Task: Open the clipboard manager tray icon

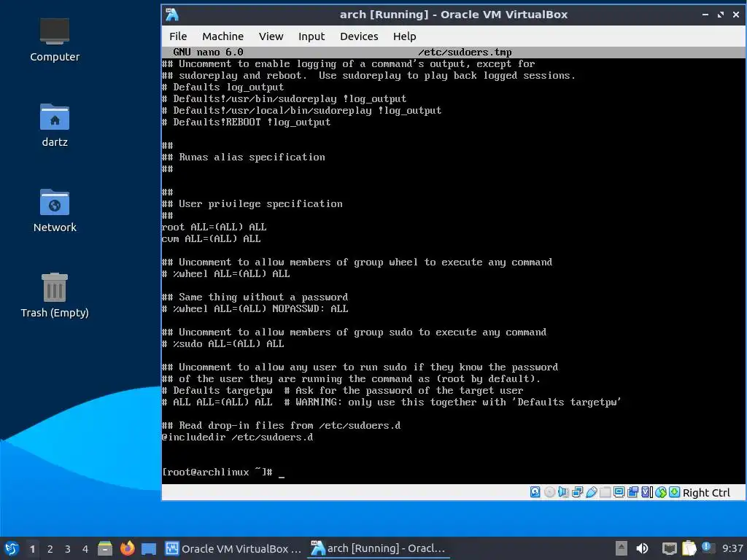Action: [689, 548]
